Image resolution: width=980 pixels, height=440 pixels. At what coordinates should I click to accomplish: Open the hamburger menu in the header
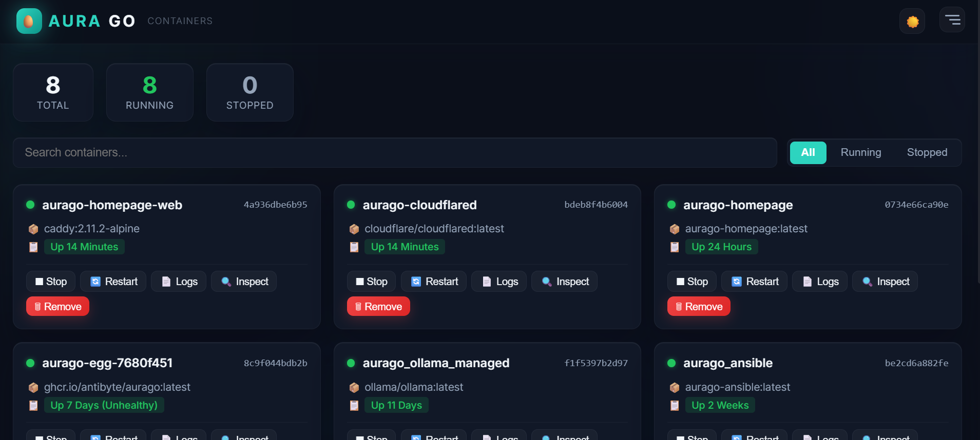pos(952,20)
